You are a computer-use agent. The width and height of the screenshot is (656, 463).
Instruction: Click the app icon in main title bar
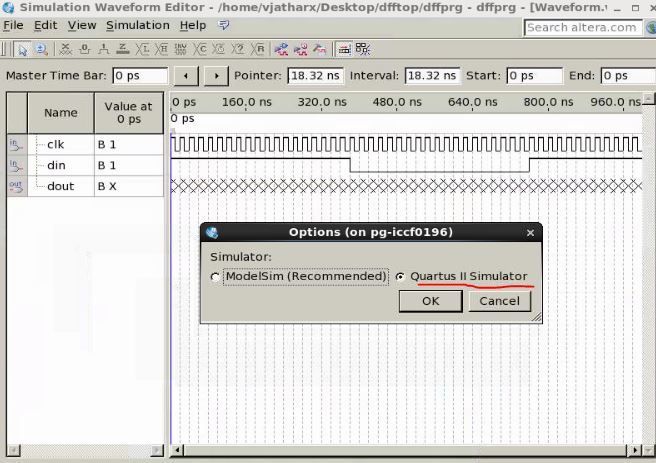[x=8, y=7]
